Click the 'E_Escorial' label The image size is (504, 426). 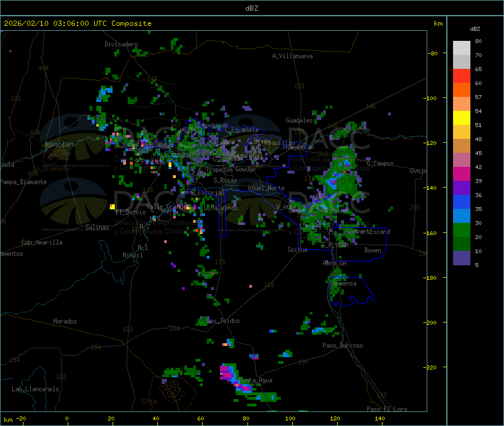pos(208,193)
